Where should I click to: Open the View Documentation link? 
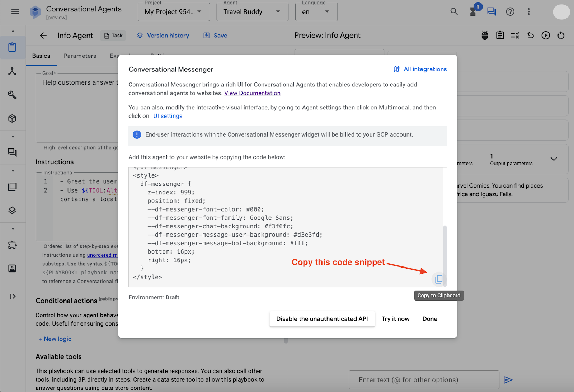(252, 93)
